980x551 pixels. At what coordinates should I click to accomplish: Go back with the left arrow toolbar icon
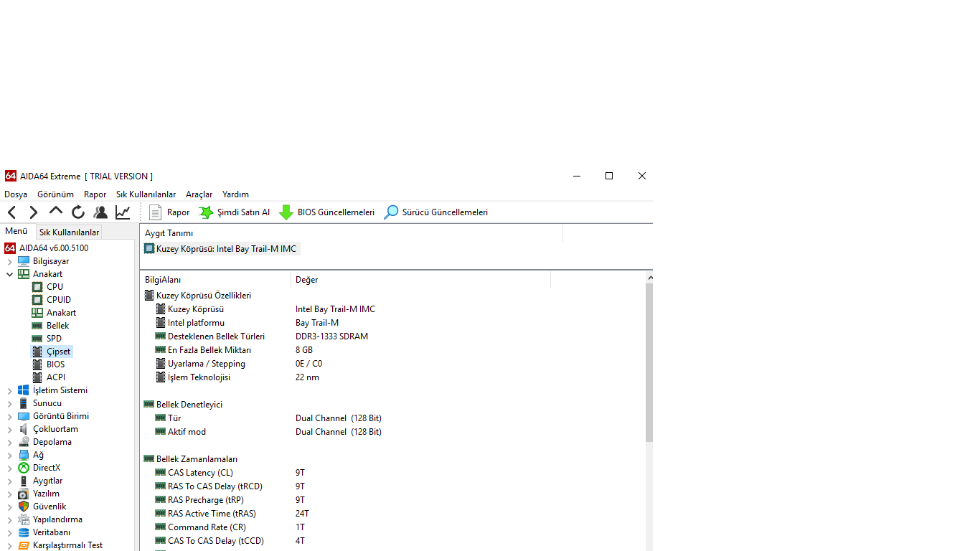(12, 212)
